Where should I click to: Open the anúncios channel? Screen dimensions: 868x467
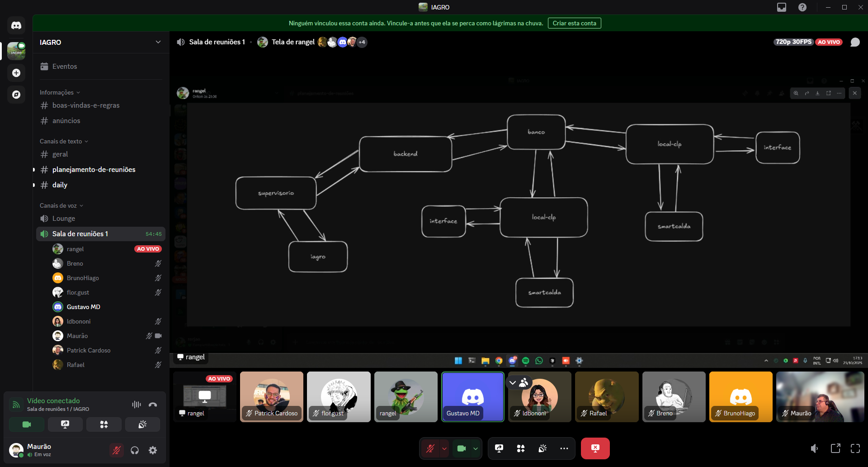tap(101, 121)
